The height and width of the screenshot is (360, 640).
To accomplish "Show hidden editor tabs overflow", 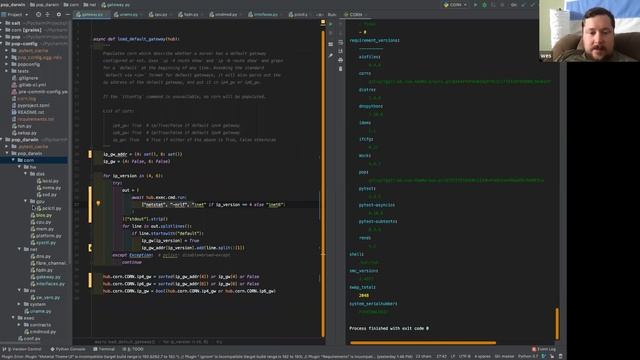I will (320, 14).
